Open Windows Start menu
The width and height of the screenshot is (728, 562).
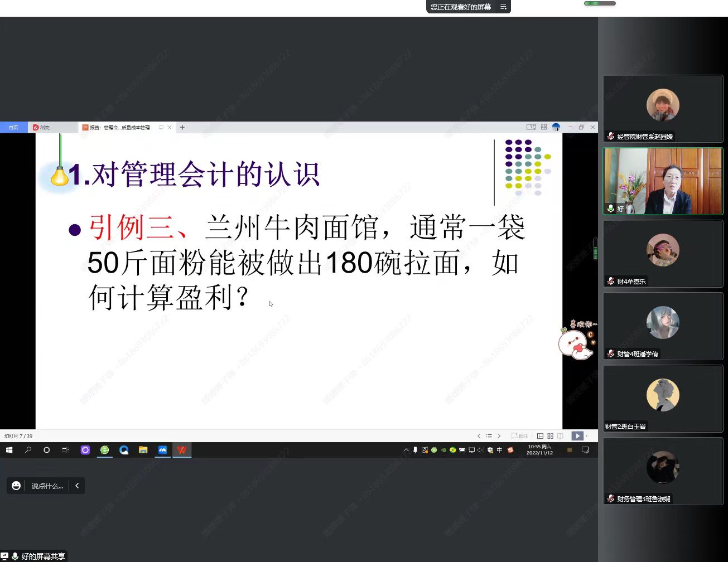tap(9, 450)
